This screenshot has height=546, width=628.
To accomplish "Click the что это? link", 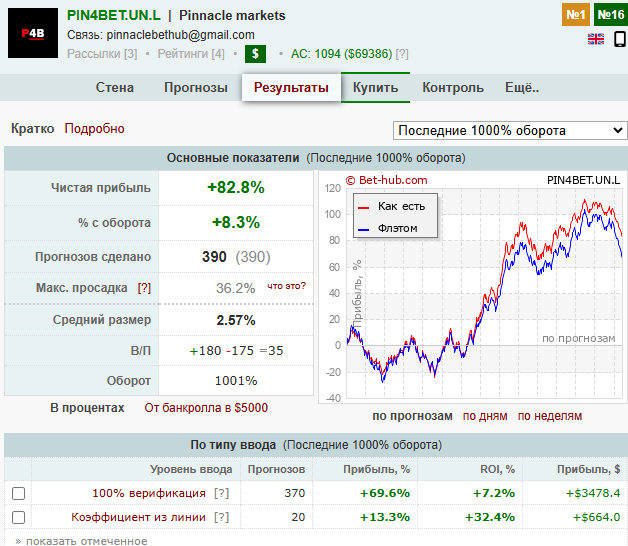I will click(286, 286).
